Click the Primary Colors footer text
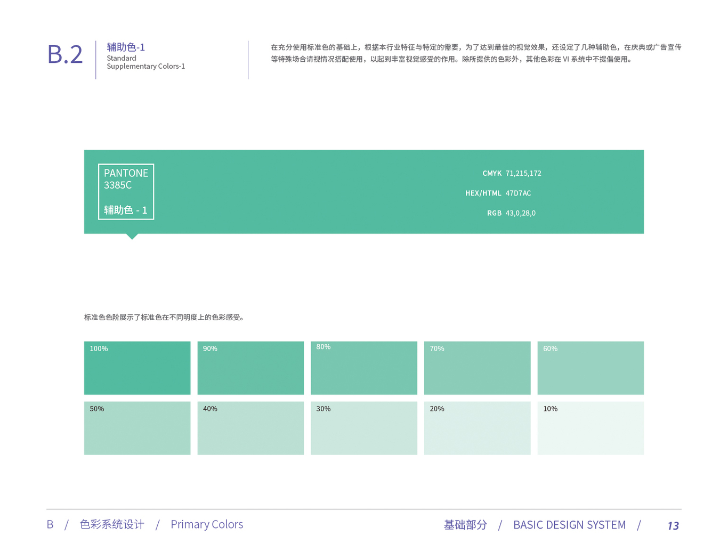The width and height of the screenshot is (728, 560). 207,524
